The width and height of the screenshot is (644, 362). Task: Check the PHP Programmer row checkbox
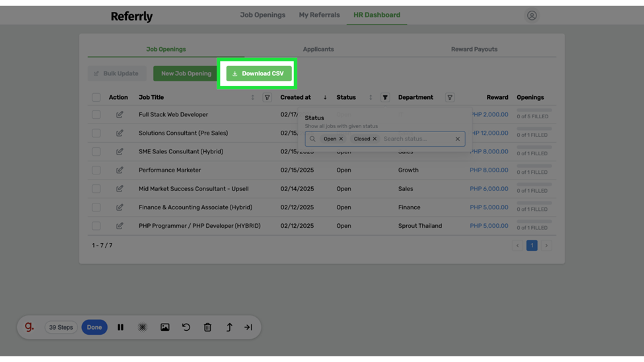point(96,225)
